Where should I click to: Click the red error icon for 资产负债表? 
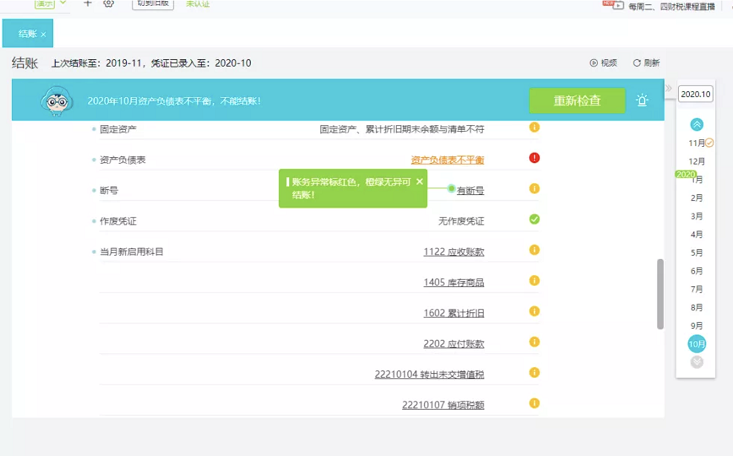534,158
